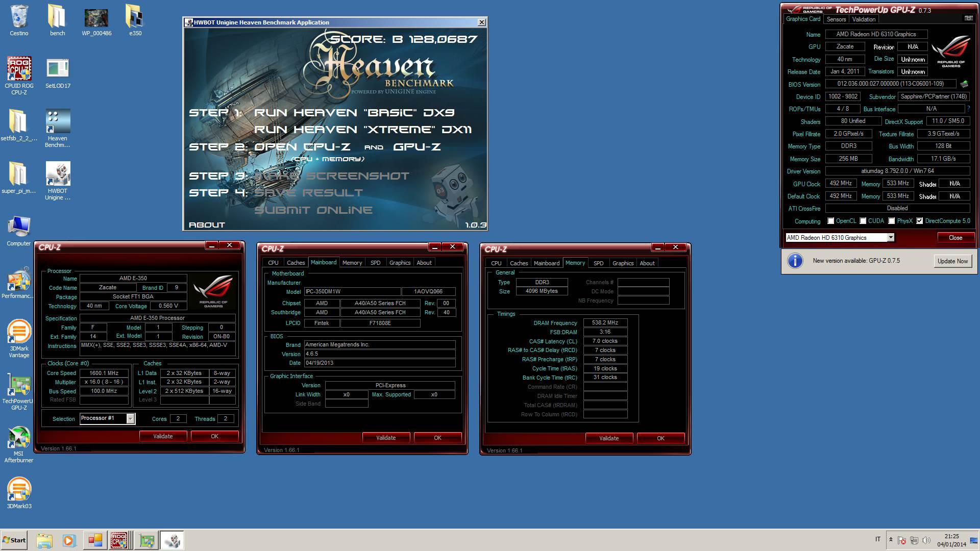Click Update Now for GPU-Z

tap(952, 261)
